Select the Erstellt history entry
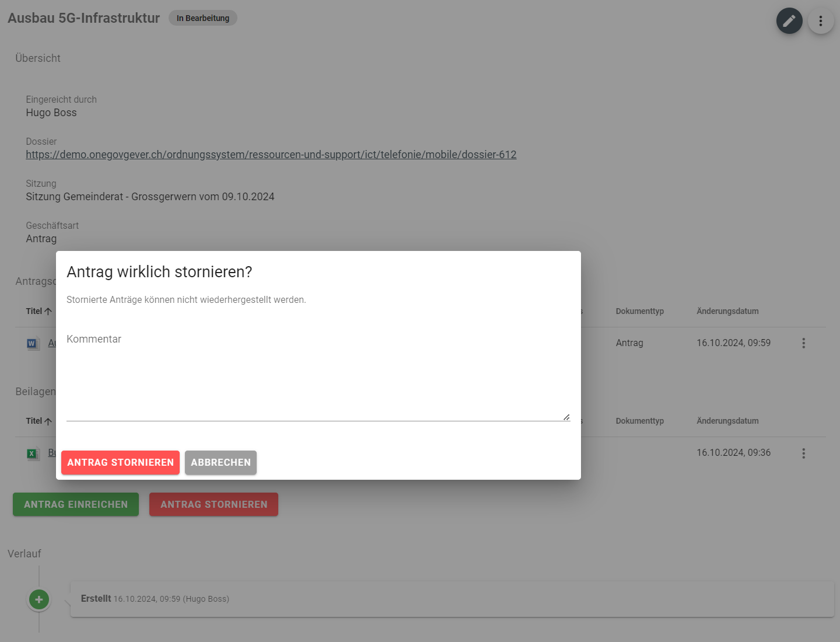 pos(452,599)
